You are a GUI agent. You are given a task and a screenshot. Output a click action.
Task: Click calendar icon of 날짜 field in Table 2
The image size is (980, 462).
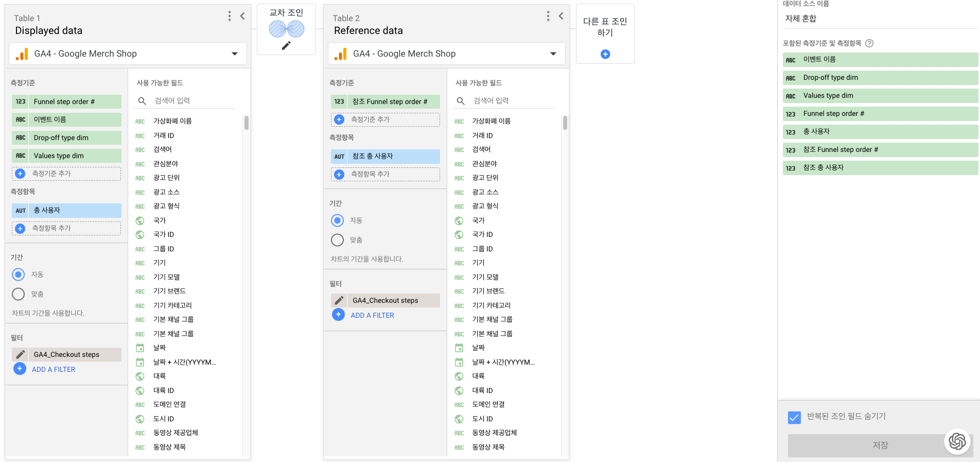(x=459, y=348)
